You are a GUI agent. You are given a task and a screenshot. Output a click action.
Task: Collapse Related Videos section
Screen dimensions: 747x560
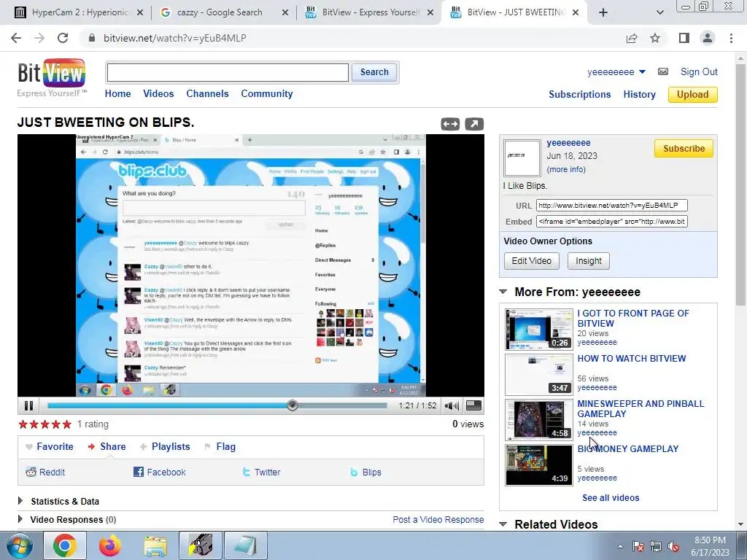point(503,524)
